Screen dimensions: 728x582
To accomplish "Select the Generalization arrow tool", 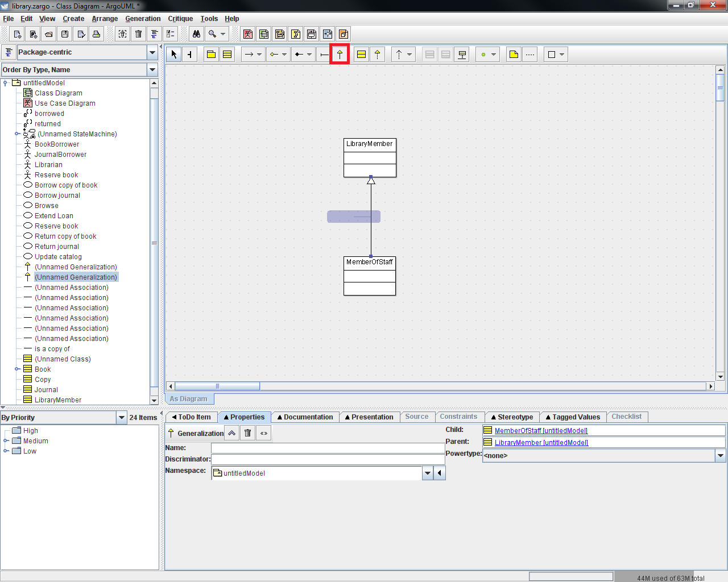I will (x=340, y=55).
